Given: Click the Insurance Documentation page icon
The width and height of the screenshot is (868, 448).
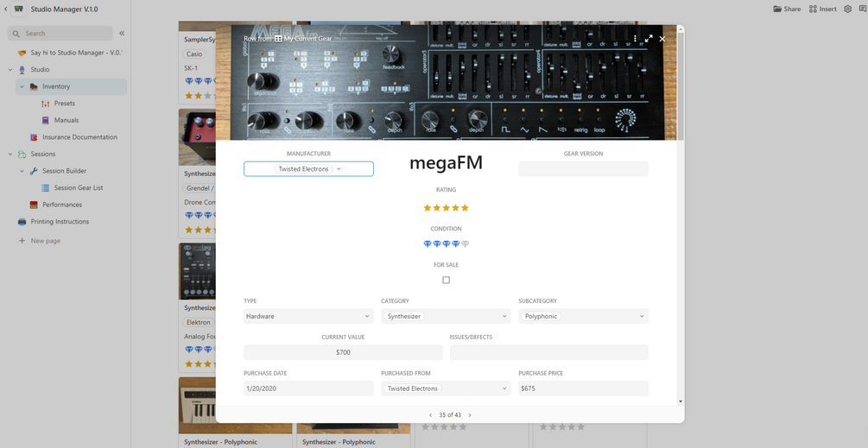Looking at the screenshot, I should [34, 137].
